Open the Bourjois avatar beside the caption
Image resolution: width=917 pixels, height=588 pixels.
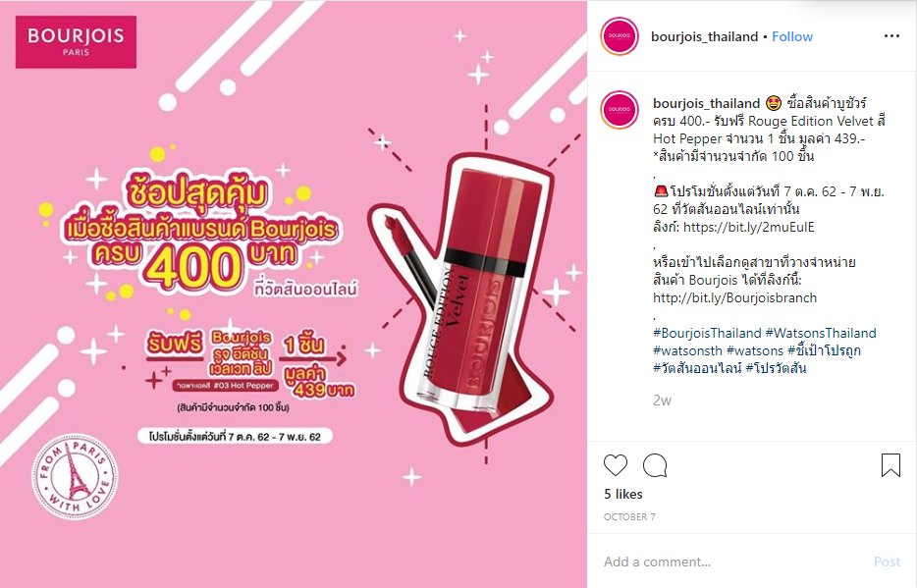pos(620,109)
